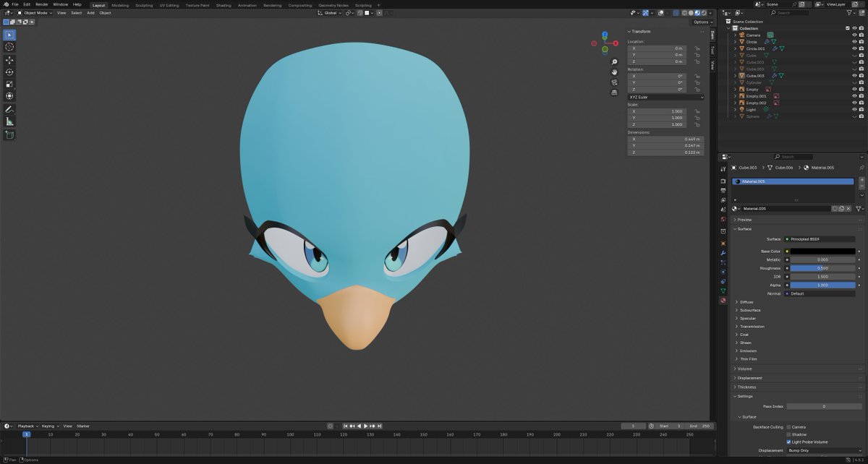Activate the Transform tool
This screenshot has height=464, width=868.
pos(9,96)
